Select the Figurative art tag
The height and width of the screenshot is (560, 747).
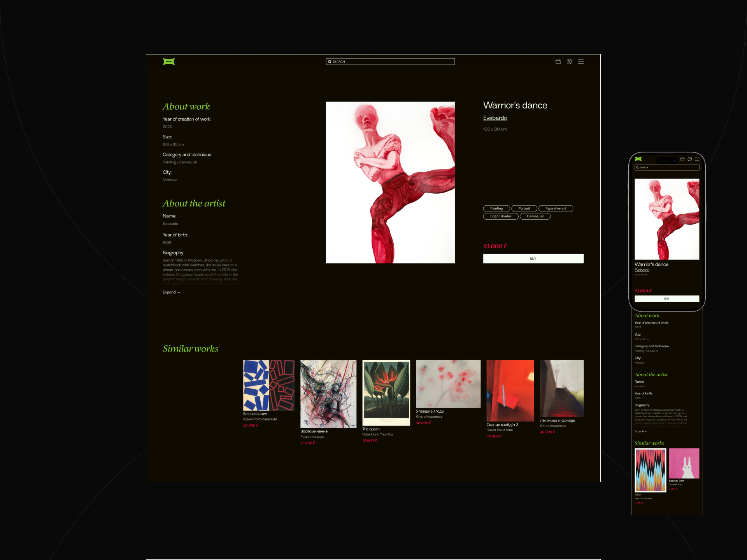pyautogui.click(x=556, y=208)
